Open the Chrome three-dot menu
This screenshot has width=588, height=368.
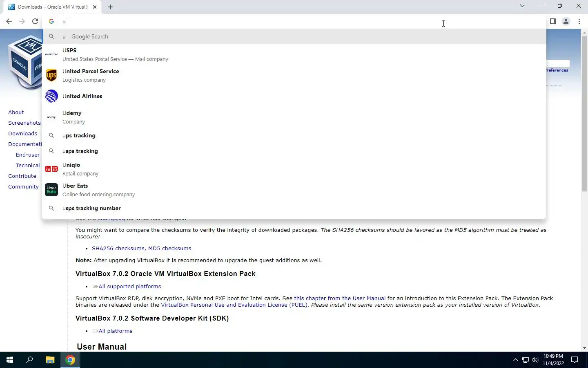[x=579, y=21]
